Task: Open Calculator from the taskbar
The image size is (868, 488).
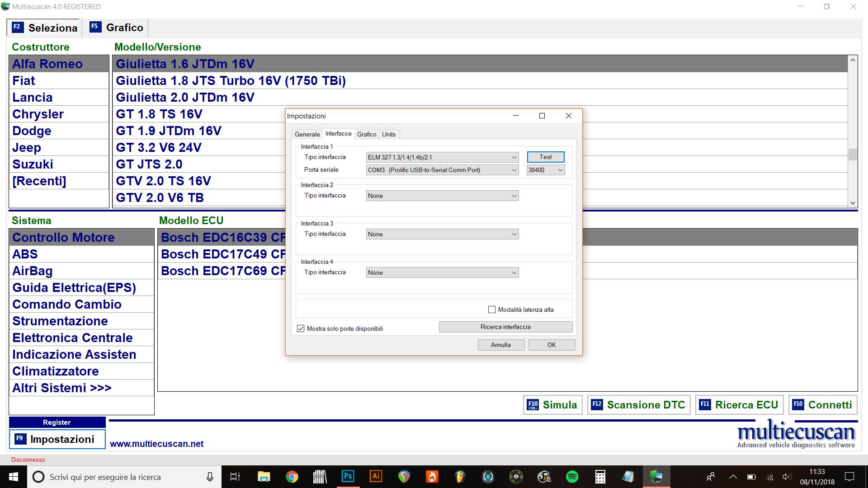Action: (x=600, y=477)
